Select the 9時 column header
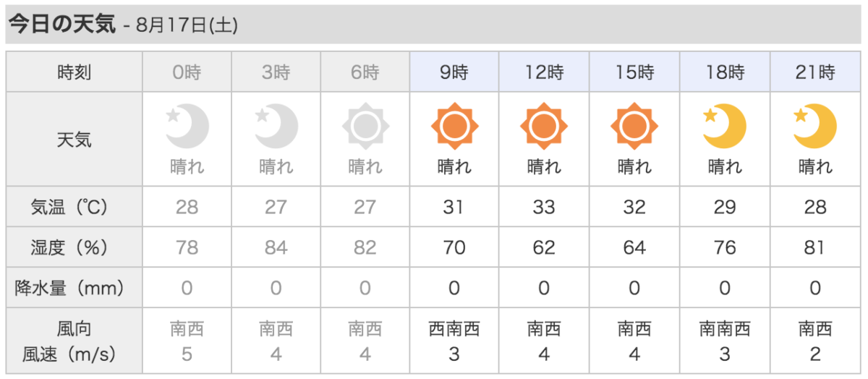 pos(454,72)
